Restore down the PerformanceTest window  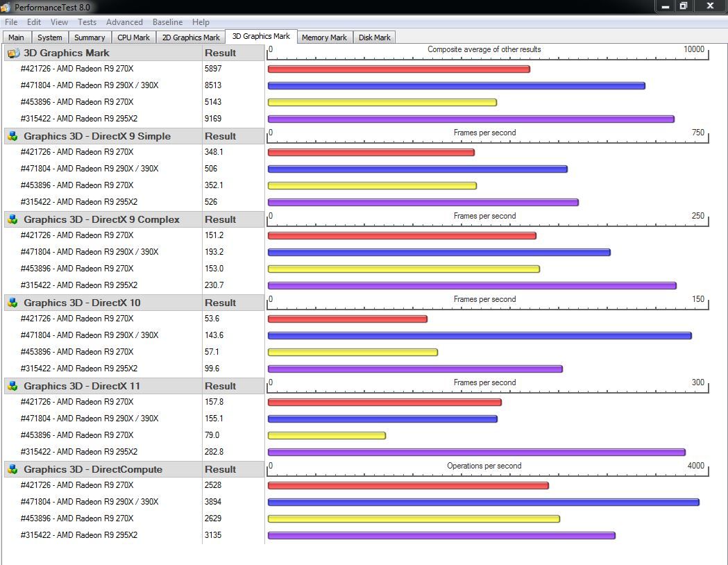tap(684, 6)
